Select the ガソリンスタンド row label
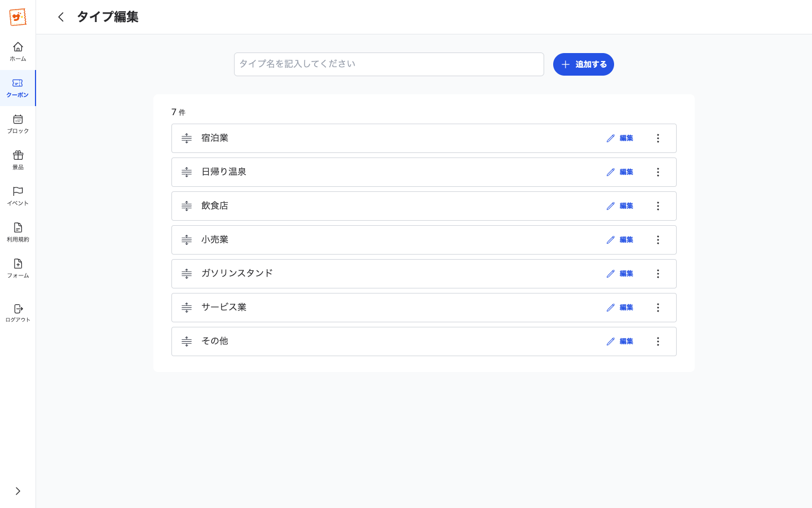The height and width of the screenshot is (508, 812). (x=237, y=273)
